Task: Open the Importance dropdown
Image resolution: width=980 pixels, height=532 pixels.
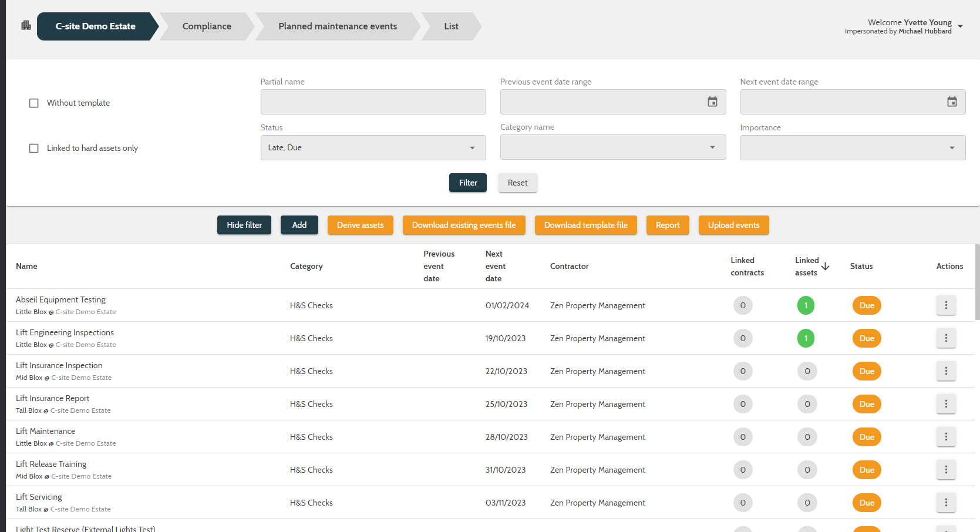Action: tap(852, 147)
